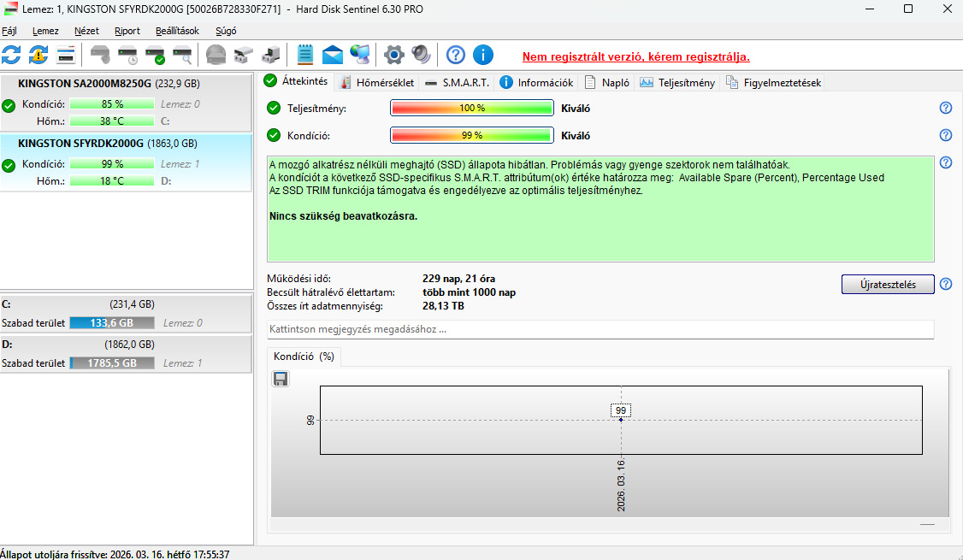Click the C: drive 133,6 GB free bar
Screen dimensions: 963x560
click(x=112, y=323)
